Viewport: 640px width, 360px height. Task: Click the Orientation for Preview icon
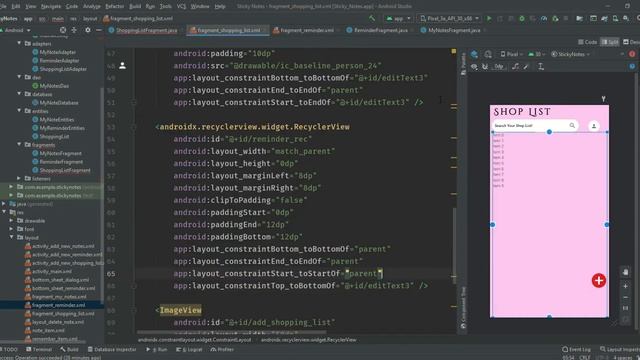pyautogui.click(x=488, y=54)
